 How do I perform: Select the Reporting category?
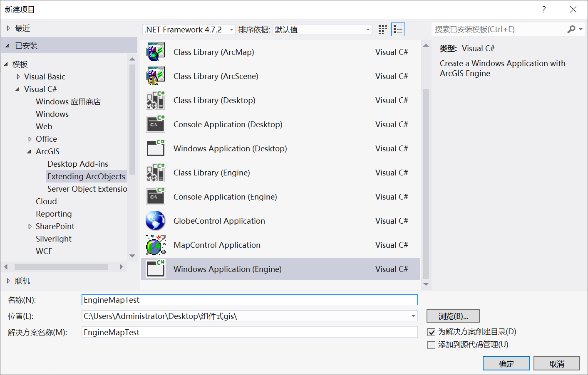[54, 214]
